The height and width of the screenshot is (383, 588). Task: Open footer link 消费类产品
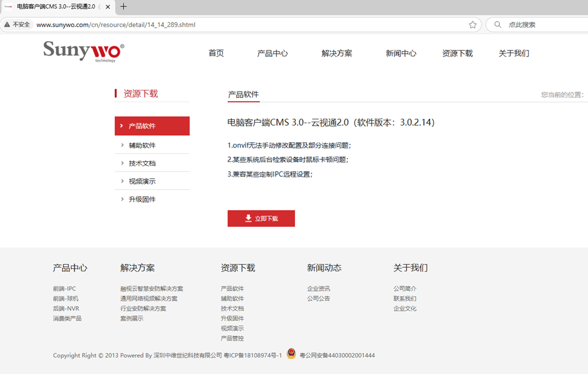67,318
